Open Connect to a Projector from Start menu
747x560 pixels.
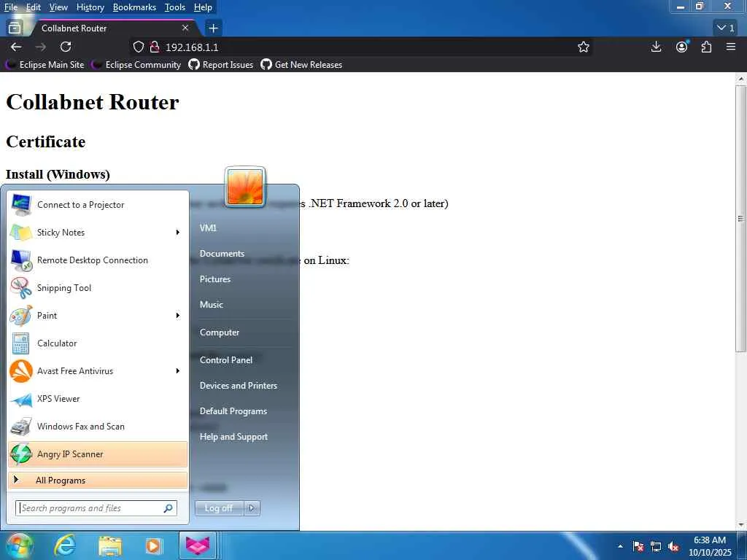point(98,205)
